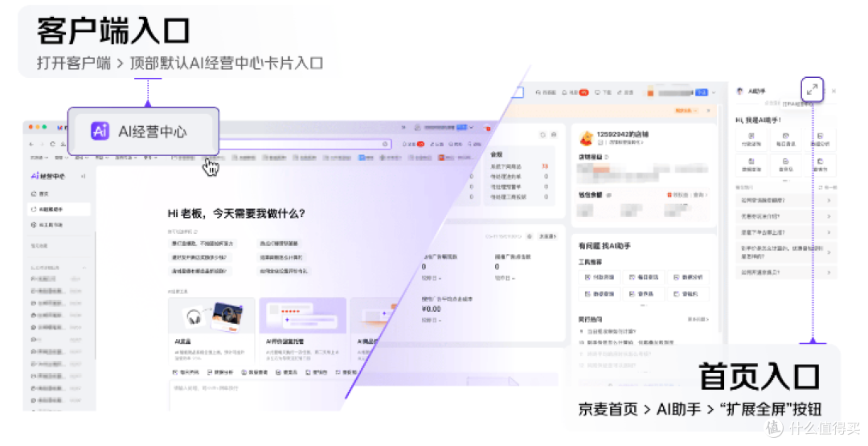The width and height of the screenshot is (868, 446).
Task: Dismiss the orange notice banner
Action: tap(708, 111)
